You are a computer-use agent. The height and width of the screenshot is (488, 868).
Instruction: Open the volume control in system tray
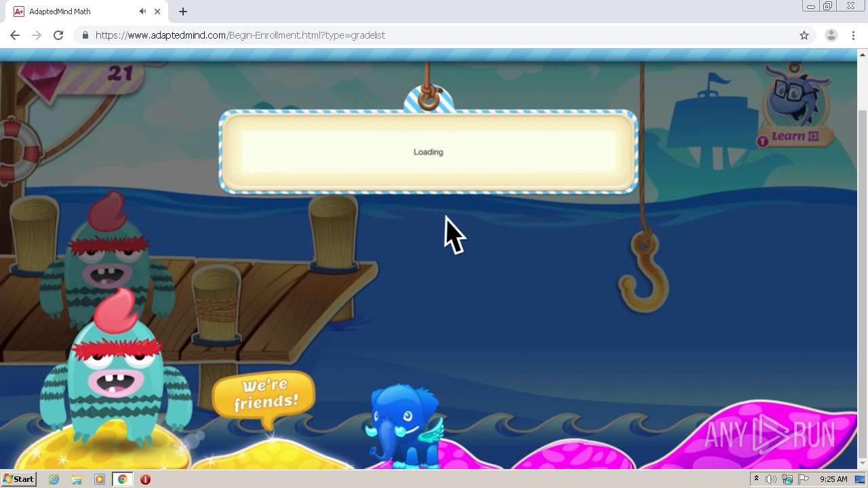click(771, 479)
